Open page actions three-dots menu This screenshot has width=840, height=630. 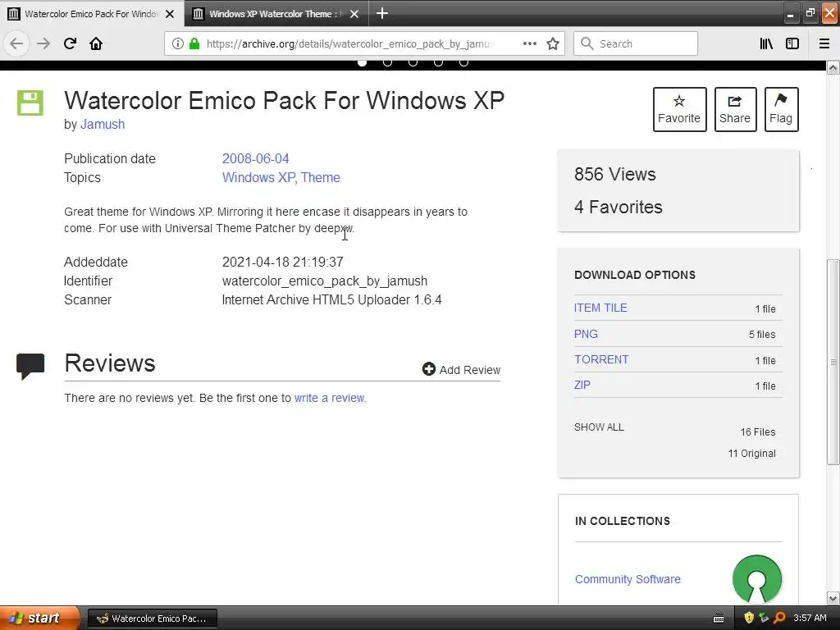(529, 43)
